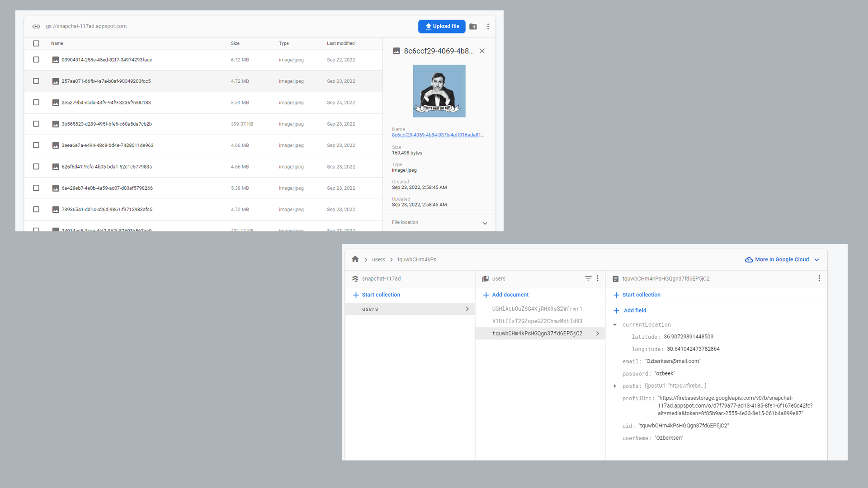Open the filter icon in the users collection panel

588,278
